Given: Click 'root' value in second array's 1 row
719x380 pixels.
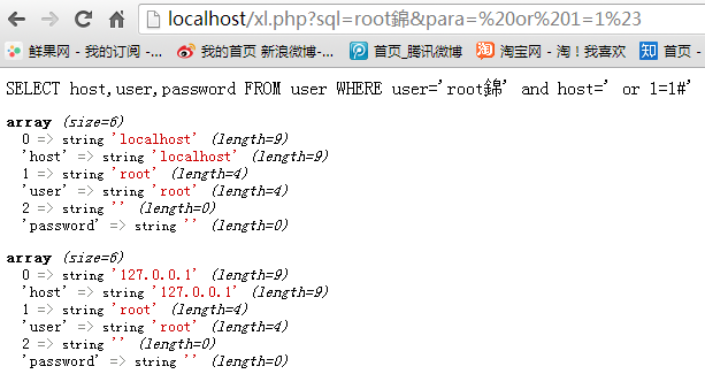Looking at the screenshot, I should click(x=134, y=310).
